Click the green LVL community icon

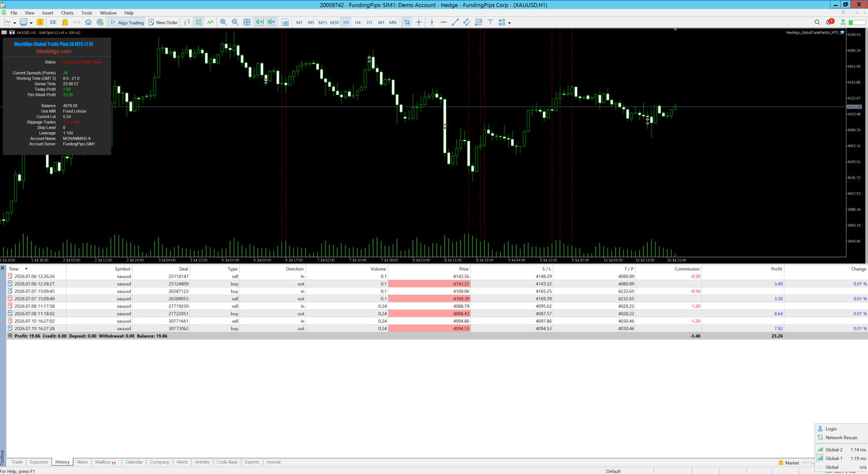tap(843, 22)
